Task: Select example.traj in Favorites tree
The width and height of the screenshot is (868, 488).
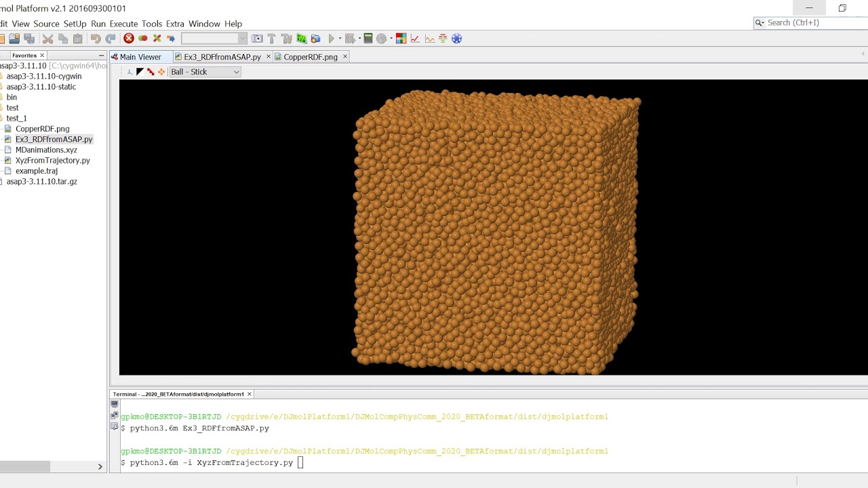Action: click(36, 171)
